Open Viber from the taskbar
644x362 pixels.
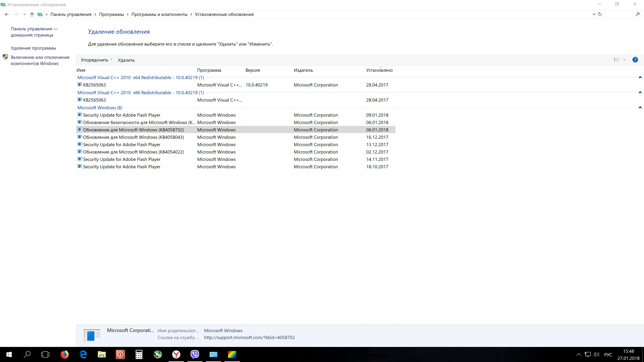[x=195, y=354]
